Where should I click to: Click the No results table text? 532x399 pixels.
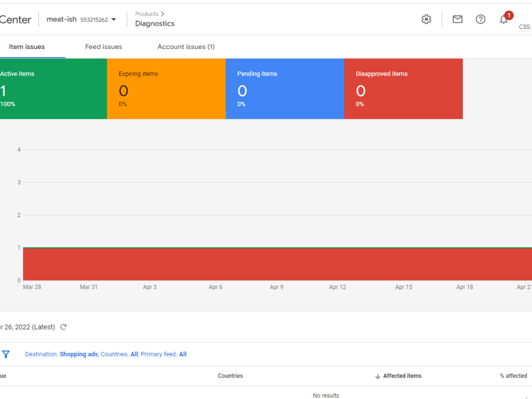(x=326, y=396)
